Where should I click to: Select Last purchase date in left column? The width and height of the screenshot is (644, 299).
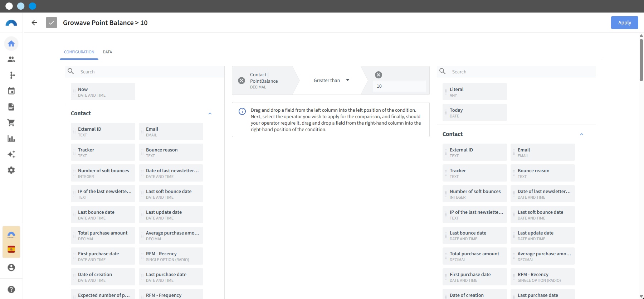click(x=171, y=277)
